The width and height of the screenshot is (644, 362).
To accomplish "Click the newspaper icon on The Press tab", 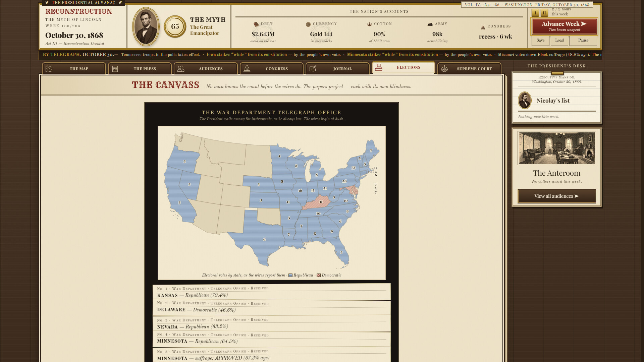I will [x=115, y=69].
